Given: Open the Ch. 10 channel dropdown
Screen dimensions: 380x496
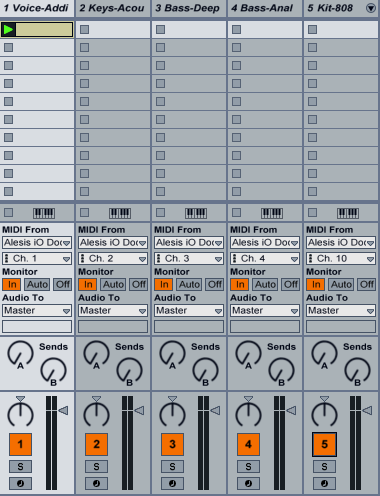Looking at the screenshot, I should pos(341,259).
